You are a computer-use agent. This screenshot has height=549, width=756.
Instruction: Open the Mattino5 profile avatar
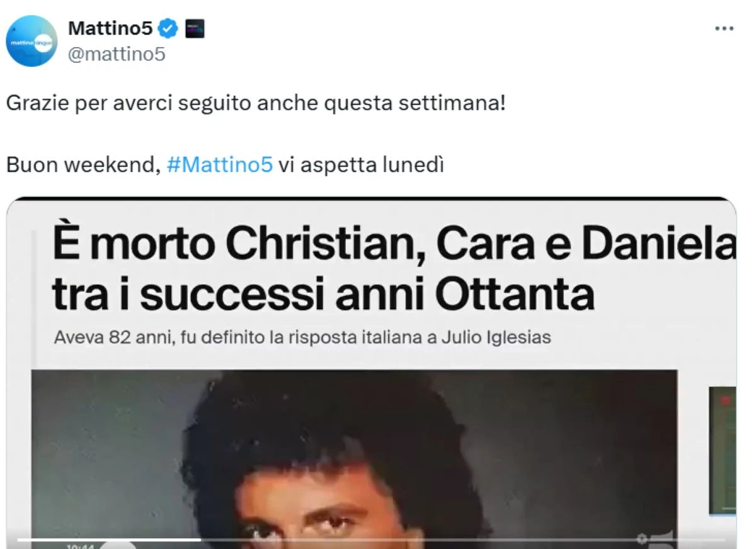point(32,41)
